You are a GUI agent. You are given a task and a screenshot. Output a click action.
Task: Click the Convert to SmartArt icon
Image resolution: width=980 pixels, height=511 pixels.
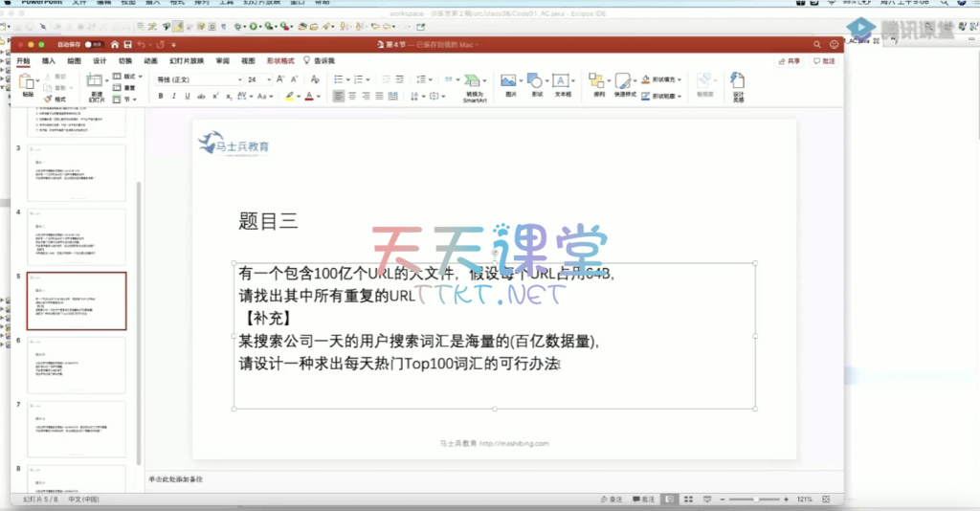pyautogui.click(x=474, y=82)
